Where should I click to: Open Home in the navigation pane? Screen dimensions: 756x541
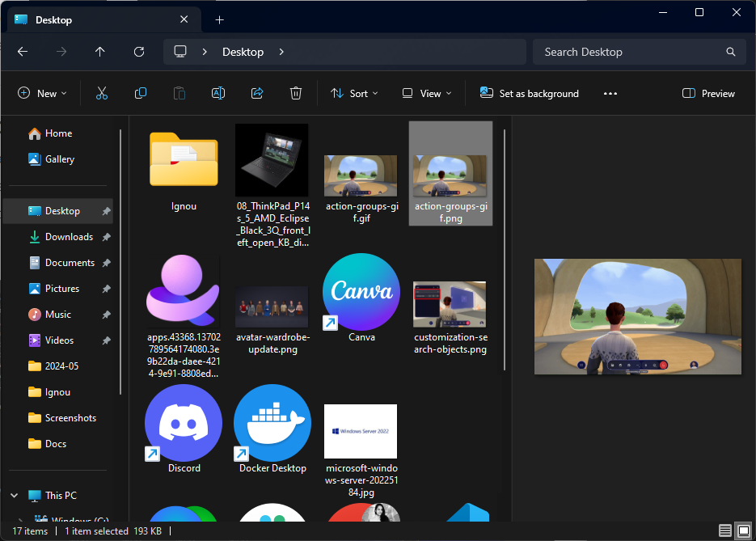click(x=50, y=133)
